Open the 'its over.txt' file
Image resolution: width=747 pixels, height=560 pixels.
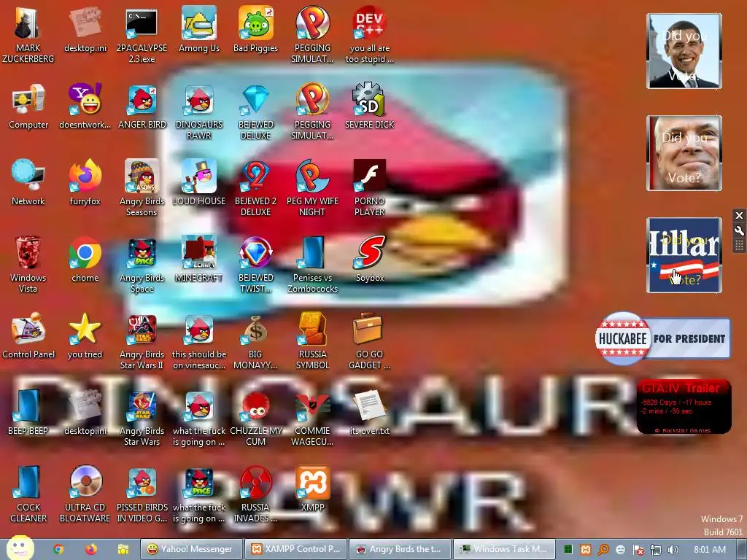tap(370, 413)
